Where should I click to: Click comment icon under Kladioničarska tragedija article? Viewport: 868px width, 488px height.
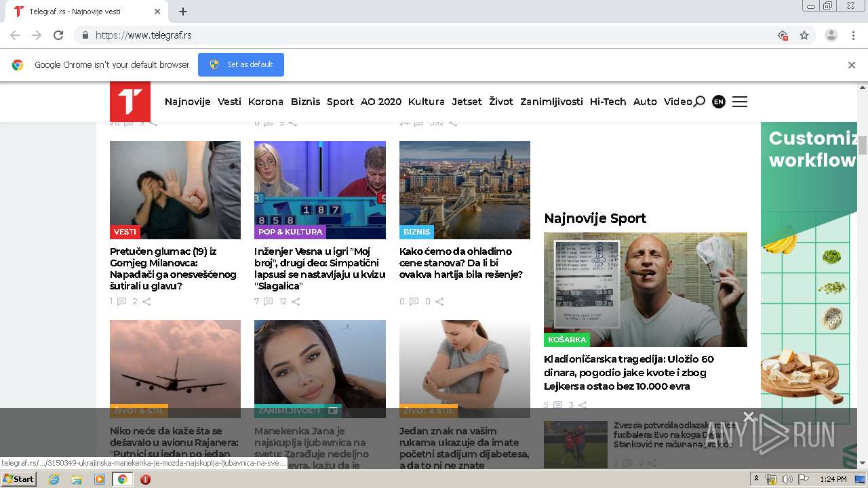tap(557, 405)
